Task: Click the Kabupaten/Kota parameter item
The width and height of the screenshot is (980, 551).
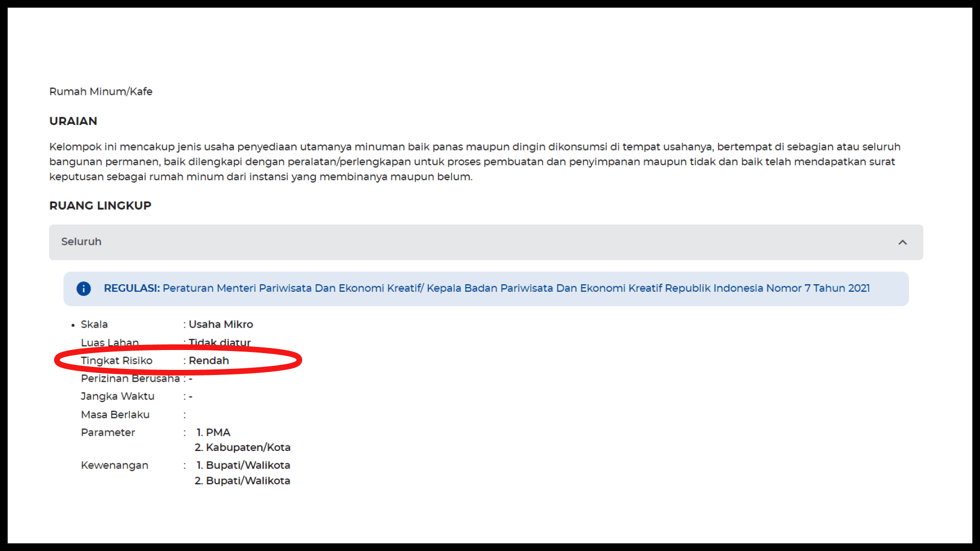Action: tap(248, 447)
